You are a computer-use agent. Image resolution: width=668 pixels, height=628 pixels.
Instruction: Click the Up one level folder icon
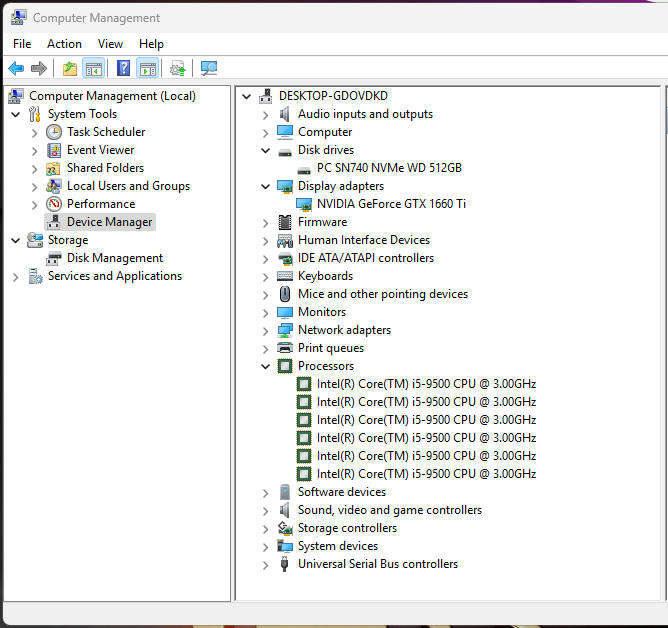70,68
